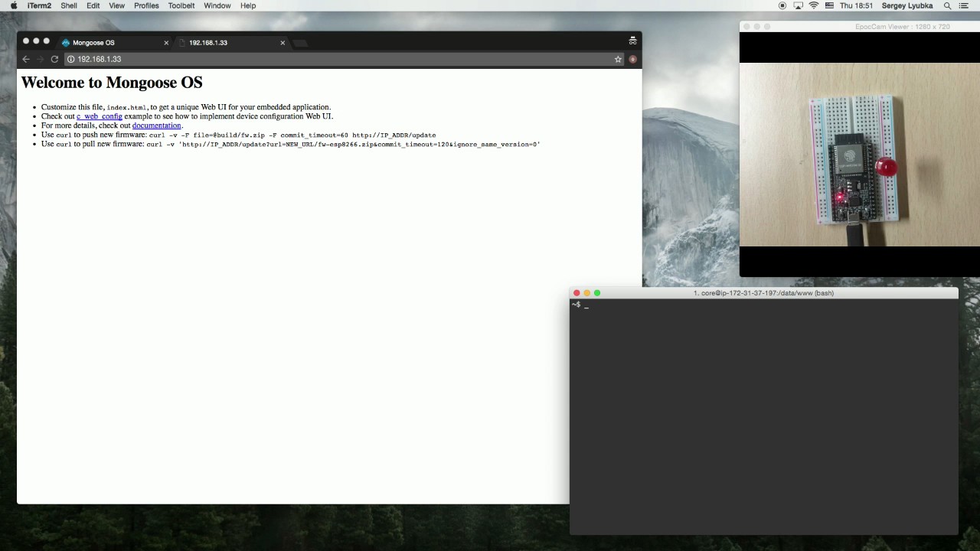Open Notification Center
The image size is (980, 551).
pyautogui.click(x=964, y=5)
